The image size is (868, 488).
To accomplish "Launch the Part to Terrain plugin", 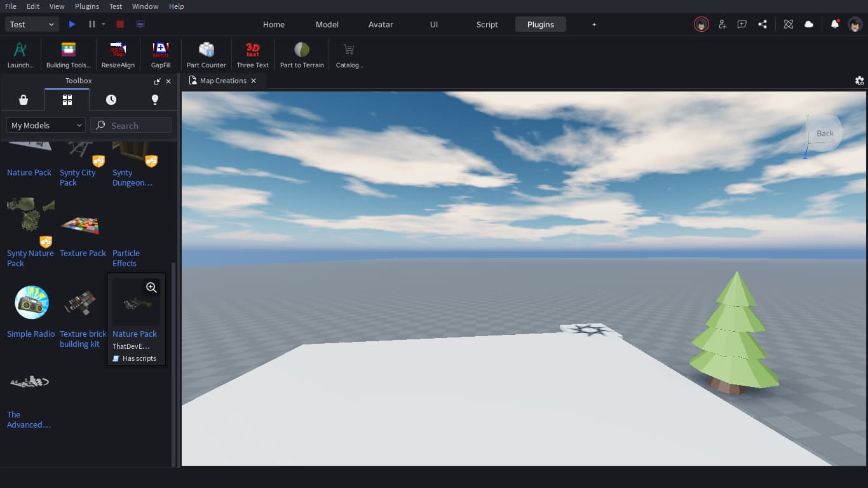I will click(302, 55).
